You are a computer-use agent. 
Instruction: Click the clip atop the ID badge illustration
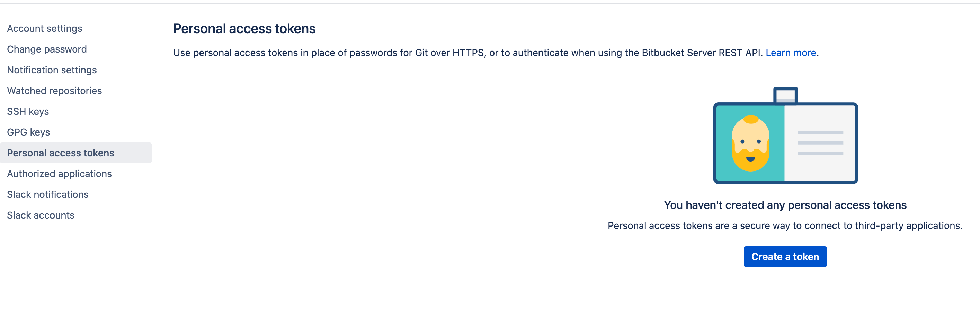785,95
